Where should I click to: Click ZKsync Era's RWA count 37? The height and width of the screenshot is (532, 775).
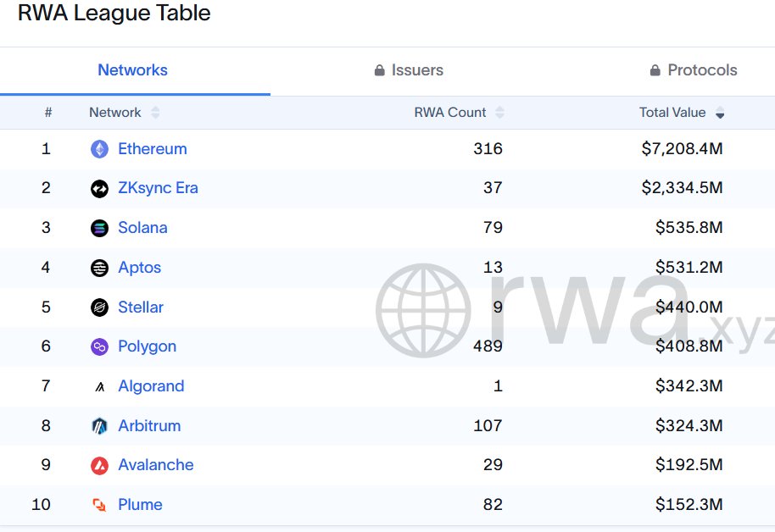click(x=493, y=188)
